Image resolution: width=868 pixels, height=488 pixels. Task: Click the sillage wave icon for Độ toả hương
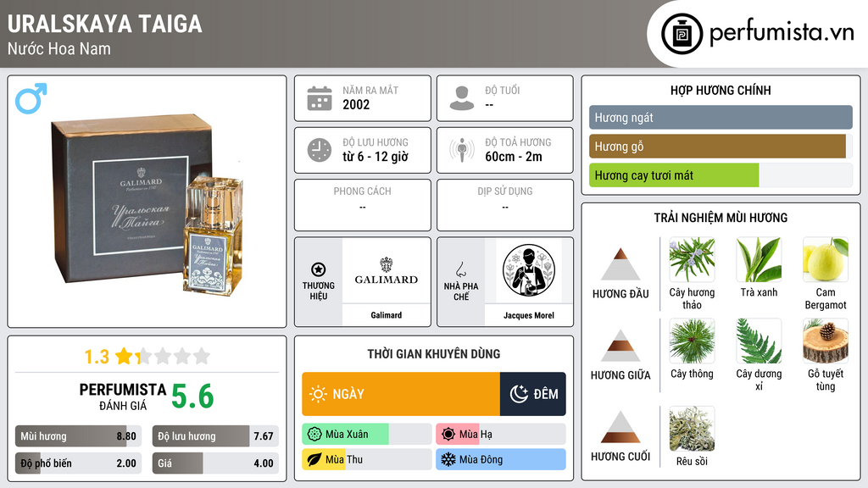click(x=462, y=150)
